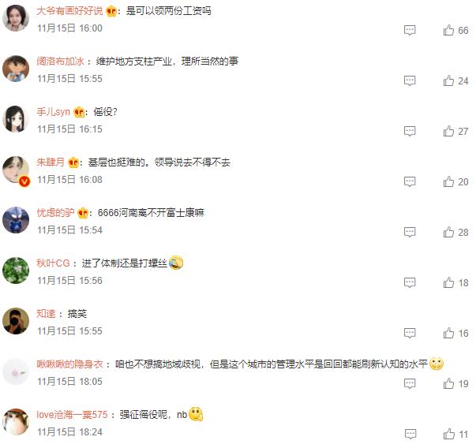Like 知迷's 搞笑 comment
The width and height of the screenshot is (476, 448).
[x=448, y=334]
